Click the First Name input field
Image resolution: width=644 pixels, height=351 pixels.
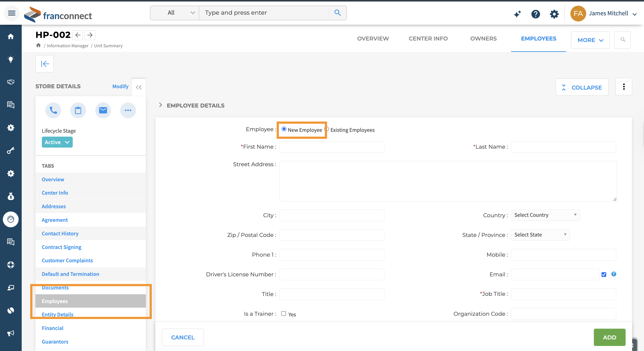pyautogui.click(x=331, y=147)
